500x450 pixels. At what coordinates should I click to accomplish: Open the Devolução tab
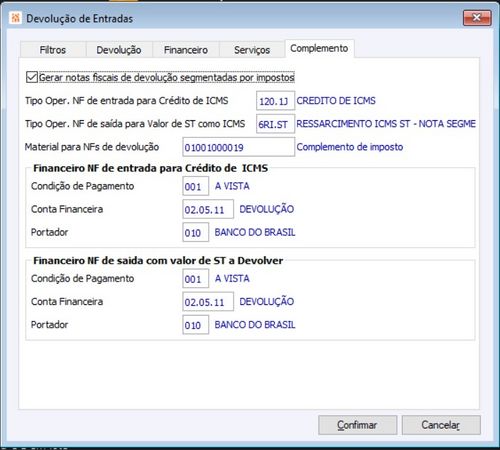click(x=119, y=50)
